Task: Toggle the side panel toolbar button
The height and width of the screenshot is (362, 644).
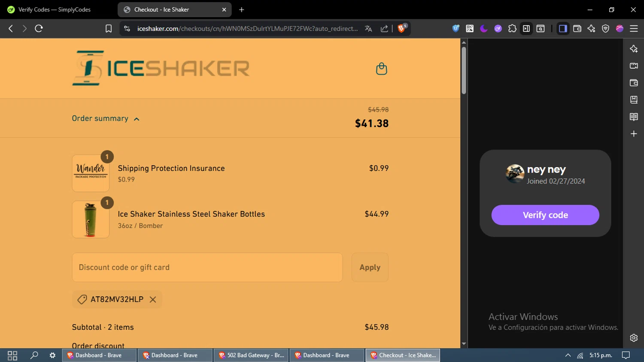Action: (x=526, y=28)
